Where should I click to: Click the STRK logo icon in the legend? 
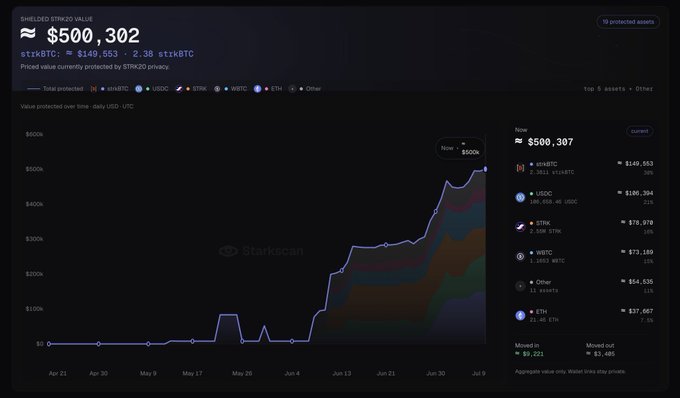point(179,89)
